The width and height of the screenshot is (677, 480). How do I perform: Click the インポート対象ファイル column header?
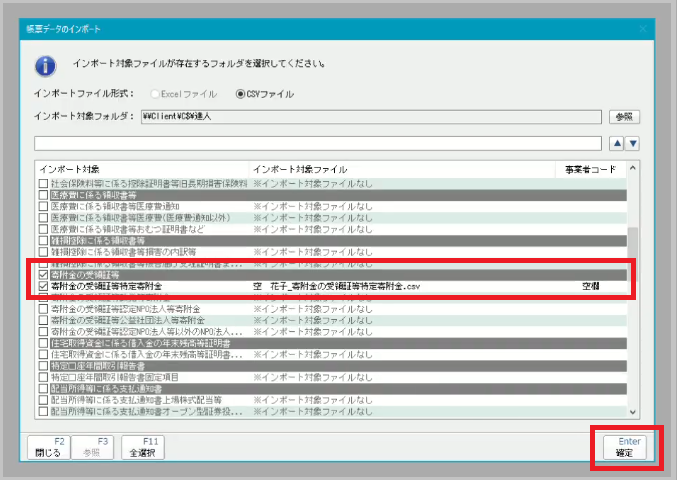pyautogui.click(x=402, y=169)
